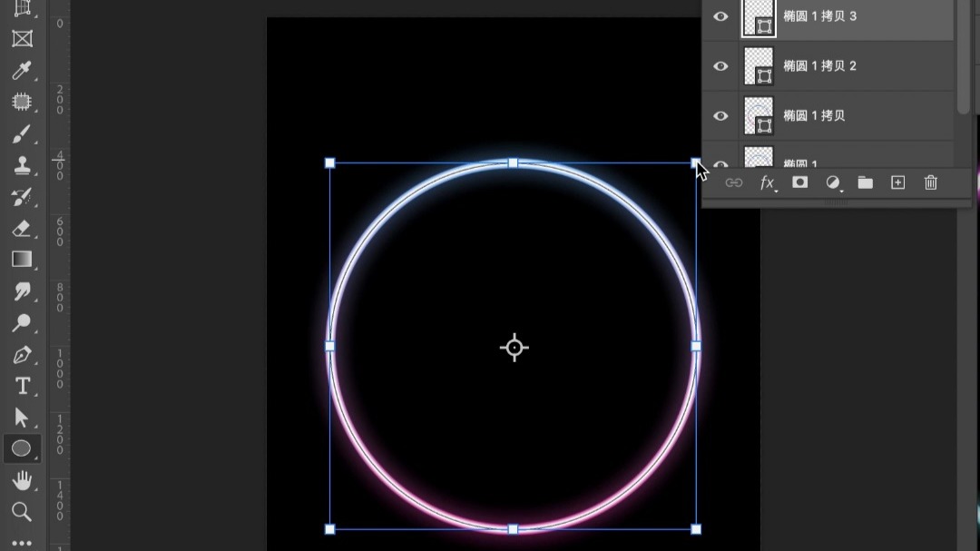Click the 椭圆 1 拷贝 2 layer thumbnail
The width and height of the screenshot is (980, 551).
[759, 66]
